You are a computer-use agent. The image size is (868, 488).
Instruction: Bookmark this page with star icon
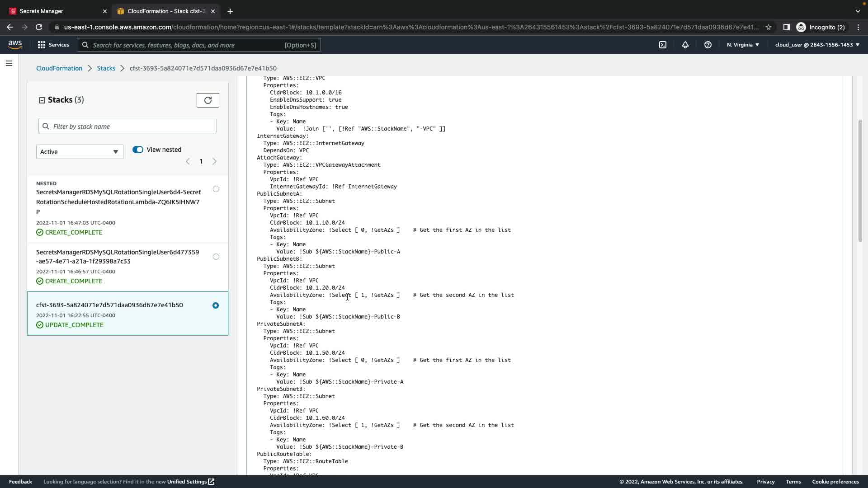tap(769, 27)
